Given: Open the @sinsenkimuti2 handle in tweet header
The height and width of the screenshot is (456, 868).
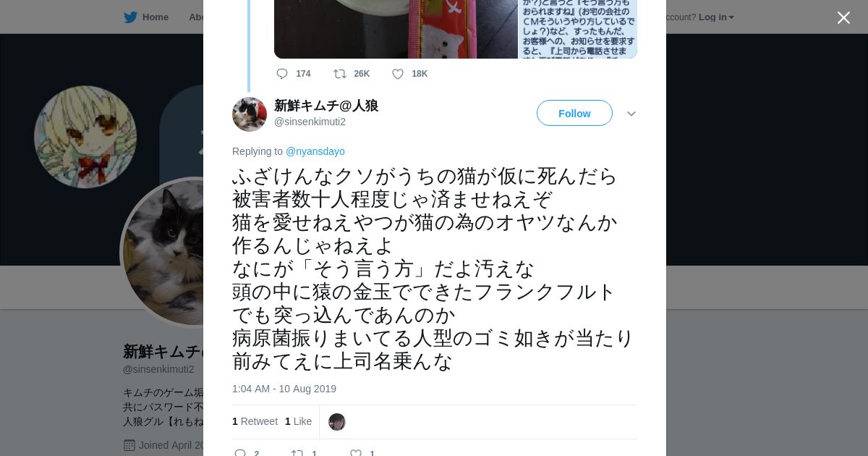Looking at the screenshot, I should 310,122.
